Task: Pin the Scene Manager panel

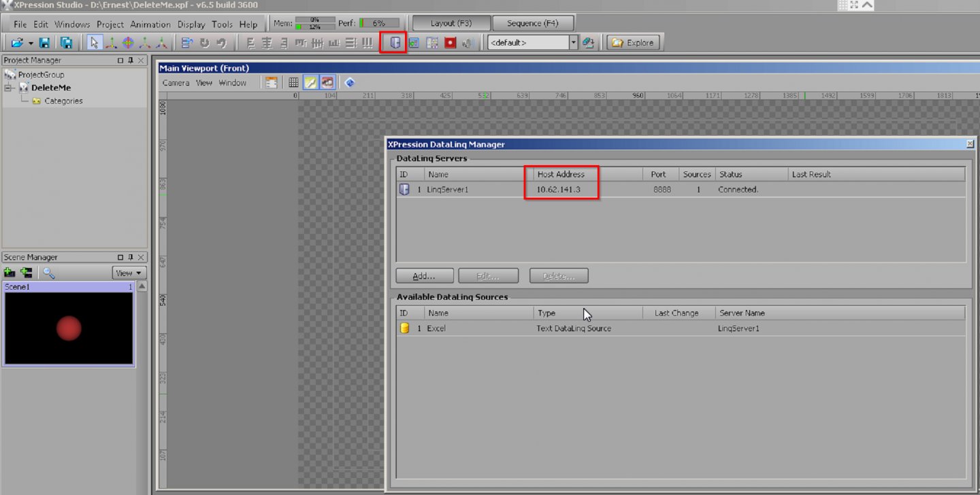Action: coord(131,257)
